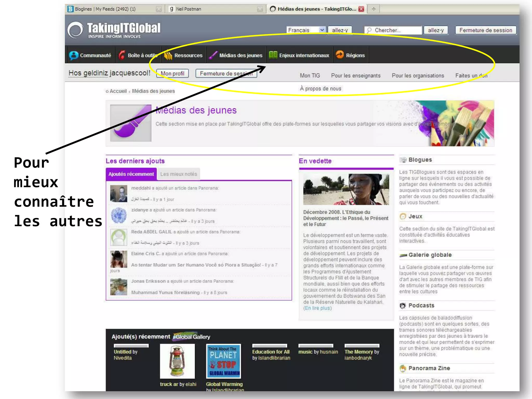
Task: Select the Ajoutés récemment tab
Action: pyautogui.click(x=131, y=174)
